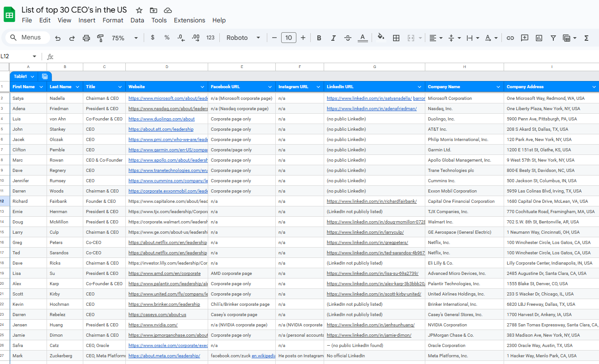This screenshot has height=364, width=599.
Task: Select the Paint format tool
Action: pos(100,38)
